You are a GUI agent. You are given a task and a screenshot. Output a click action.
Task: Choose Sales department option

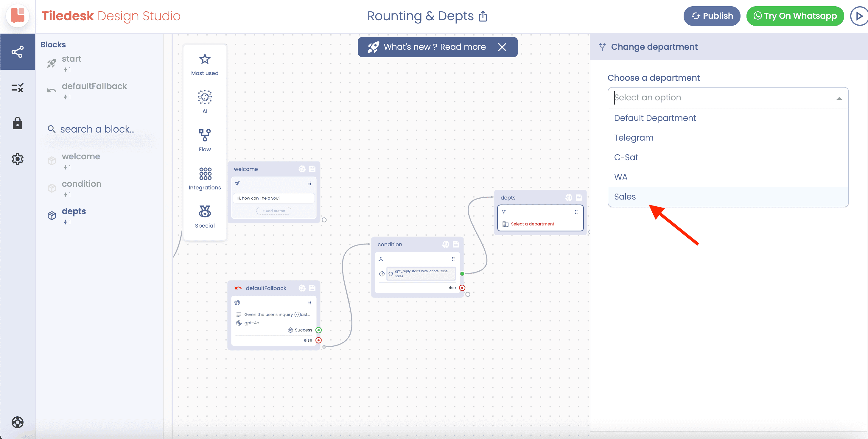pos(728,197)
